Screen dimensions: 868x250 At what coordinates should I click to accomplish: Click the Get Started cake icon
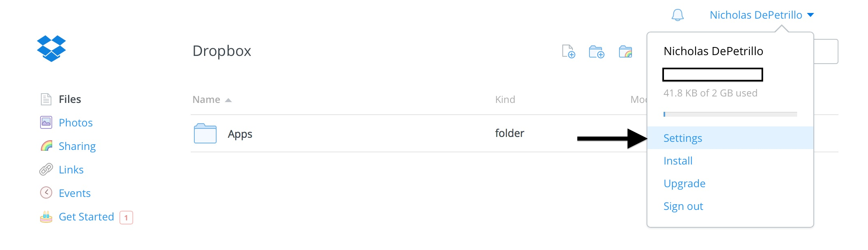(x=46, y=217)
